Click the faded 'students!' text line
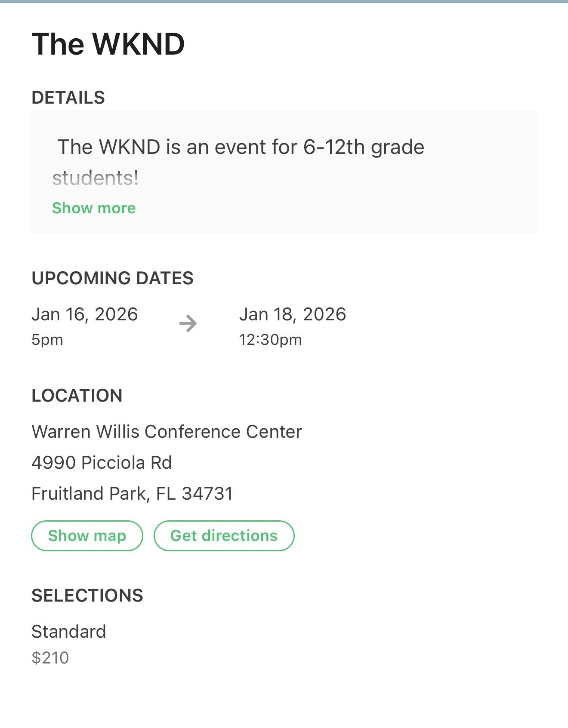Image resolution: width=568 pixels, height=728 pixels. tap(96, 178)
